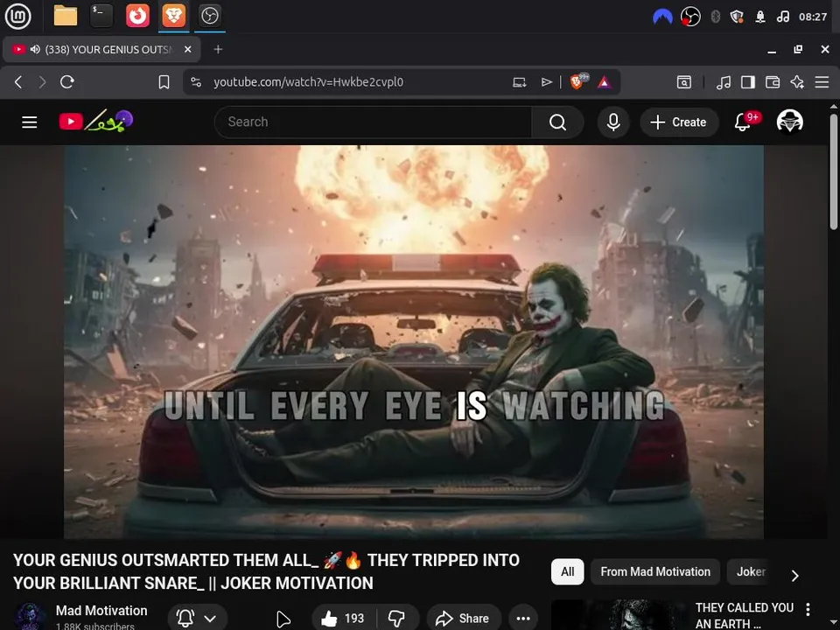Screen dimensions: 840x630
Task: Reload the current page
Action: [67, 82]
